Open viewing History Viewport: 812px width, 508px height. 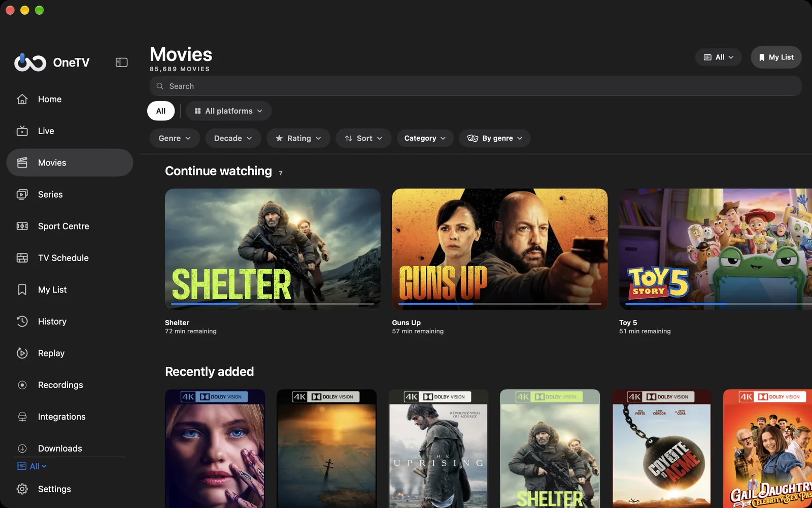70,322
